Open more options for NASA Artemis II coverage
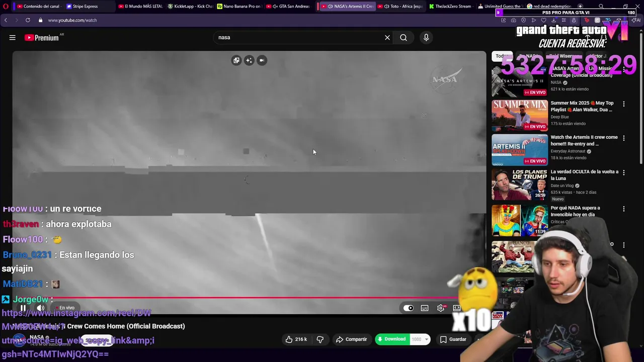 (x=624, y=70)
